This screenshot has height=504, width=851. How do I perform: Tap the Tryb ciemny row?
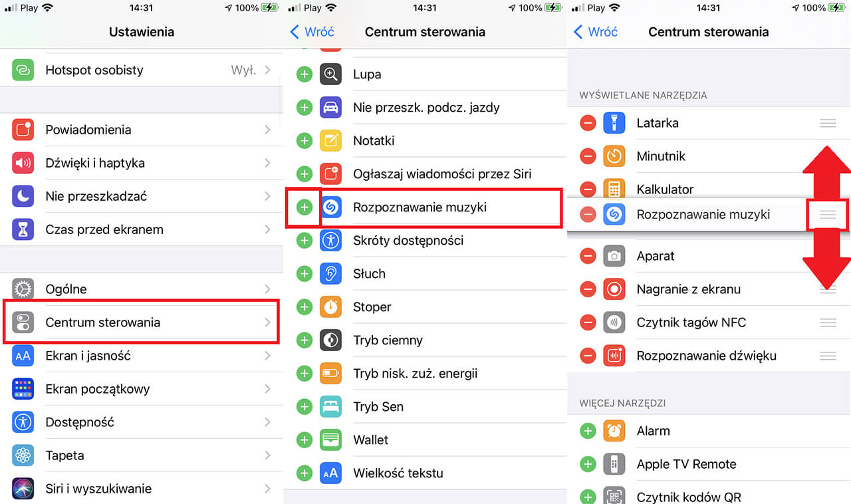tap(425, 340)
